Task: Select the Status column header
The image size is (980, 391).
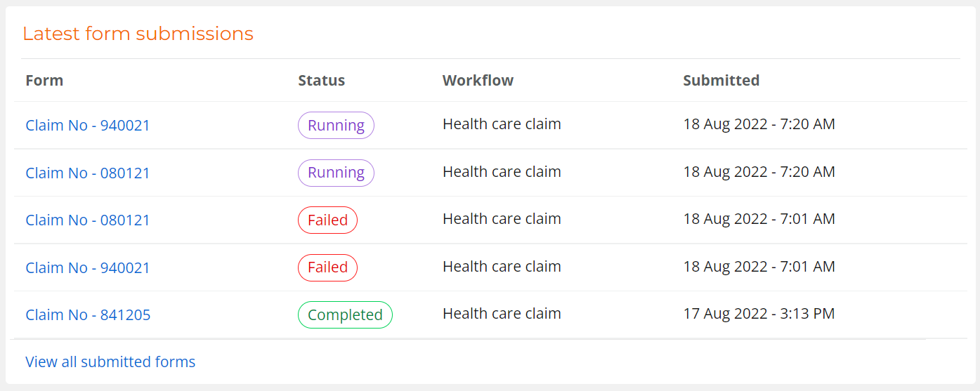Action: pyautogui.click(x=321, y=81)
